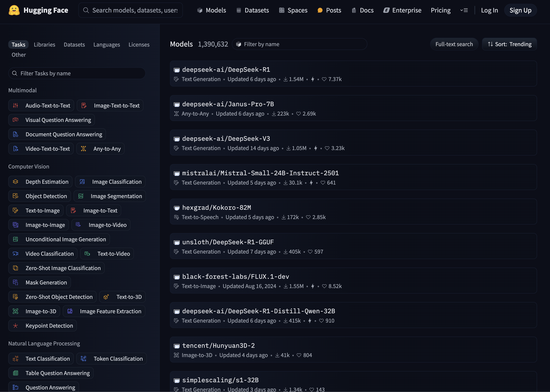Switch to the Other filter tab
Viewport: 550px width, 392px height.
pyautogui.click(x=19, y=55)
